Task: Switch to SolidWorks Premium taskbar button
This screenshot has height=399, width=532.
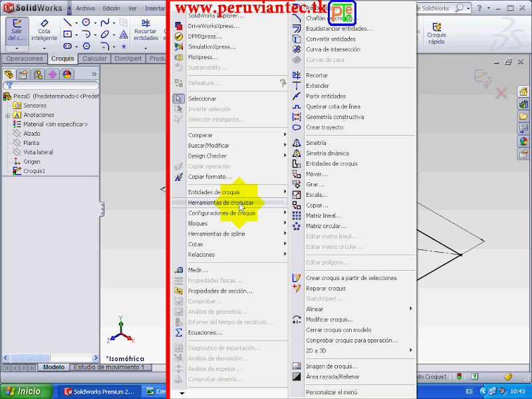Action: pyautogui.click(x=98, y=392)
